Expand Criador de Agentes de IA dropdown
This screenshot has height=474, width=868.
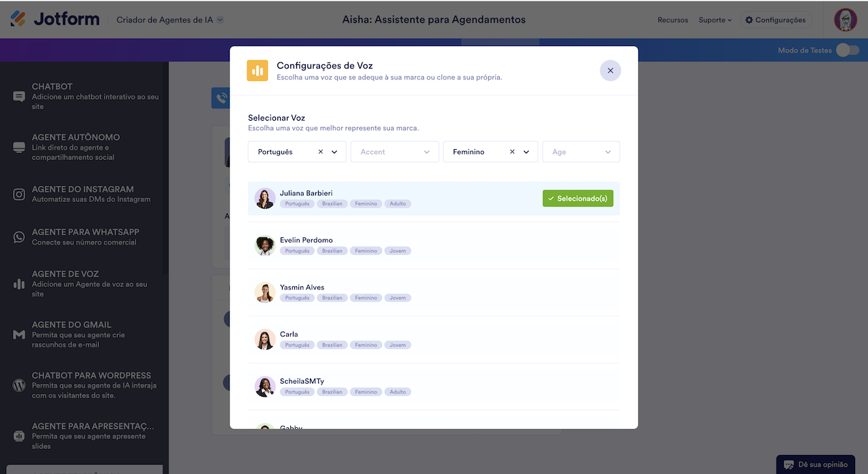(x=170, y=20)
